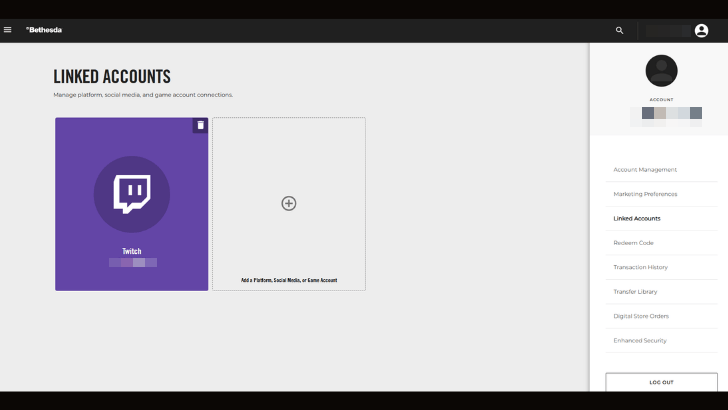Go to Marketing Preferences
This screenshot has height=410, width=728.
pyautogui.click(x=645, y=194)
